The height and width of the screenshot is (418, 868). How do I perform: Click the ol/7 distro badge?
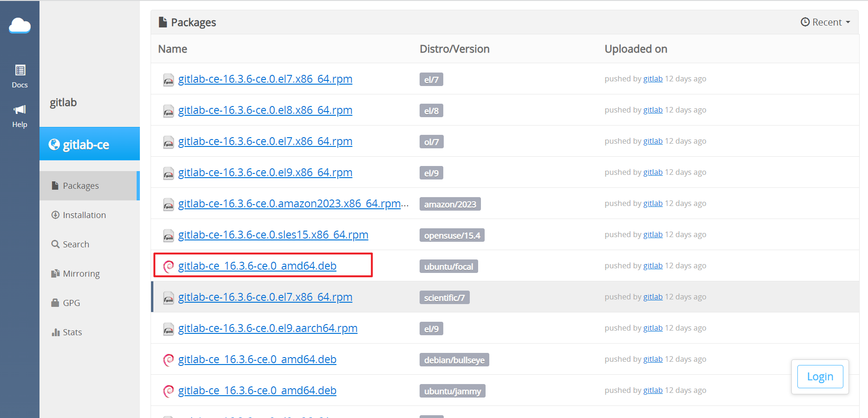click(431, 142)
